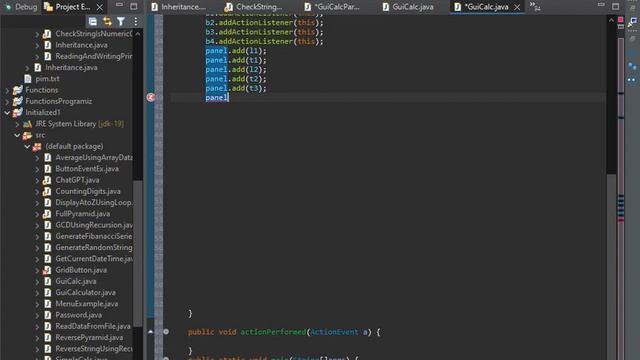
Task: Click the panel.add(t3) code line
Action: click(x=236, y=88)
